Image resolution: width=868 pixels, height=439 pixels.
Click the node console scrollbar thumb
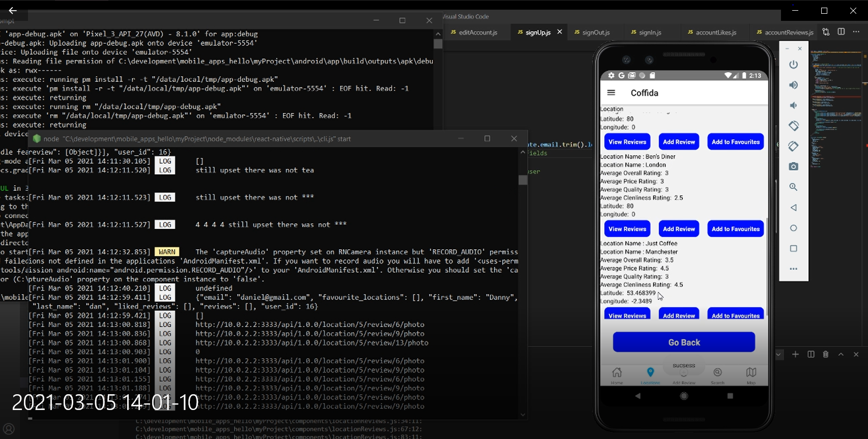(x=523, y=180)
